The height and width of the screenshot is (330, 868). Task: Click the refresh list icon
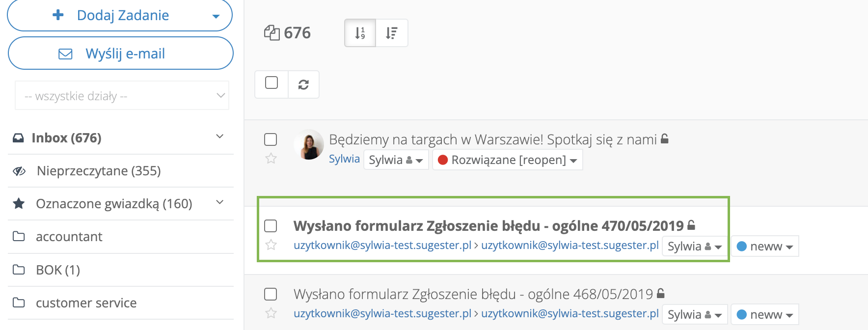[303, 84]
